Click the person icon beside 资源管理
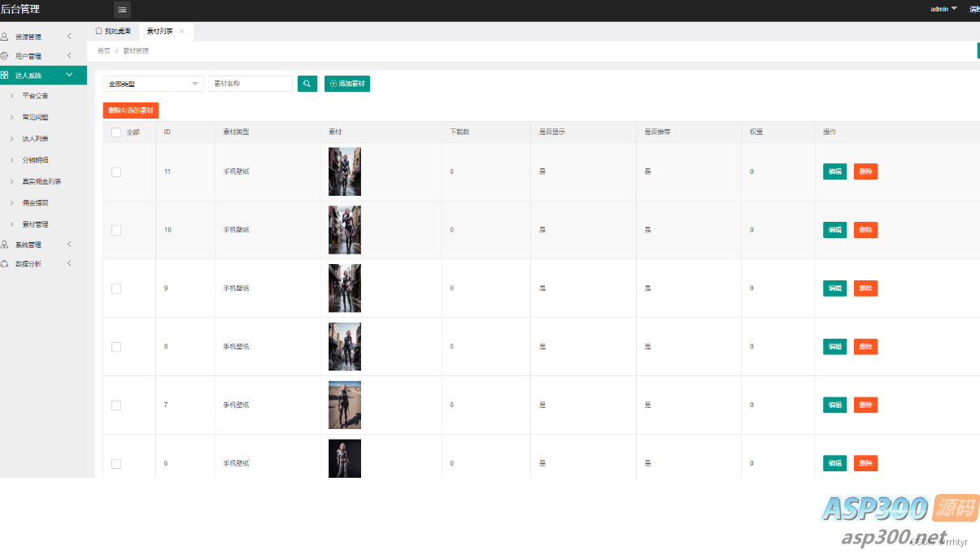The height and width of the screenshot is (555, 980). (5, 37)
